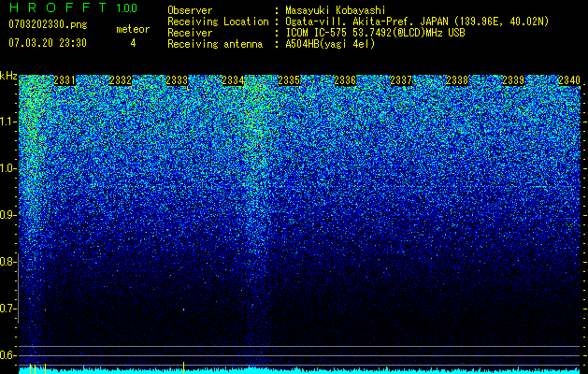Click the 0.8 frequency axis label
Image resolution: width=588 pixels, height=374 pixels.
point(8,262)
